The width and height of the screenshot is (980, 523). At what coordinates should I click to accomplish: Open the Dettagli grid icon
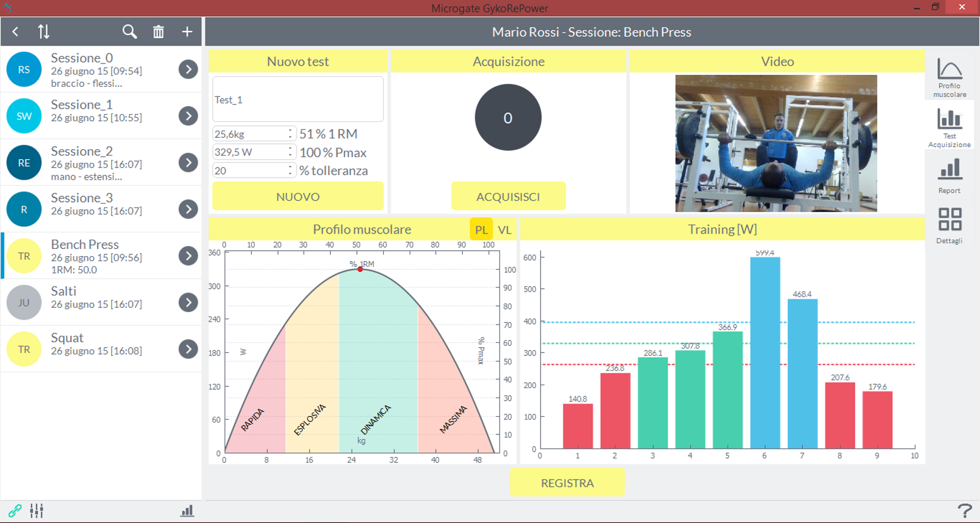pos(949,226)
